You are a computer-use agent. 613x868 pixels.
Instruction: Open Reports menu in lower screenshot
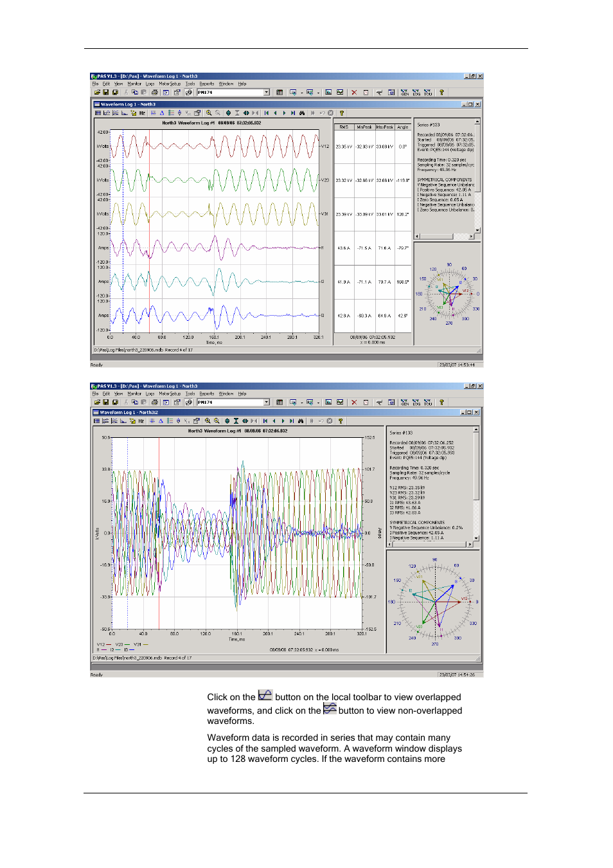click(207, 394)
